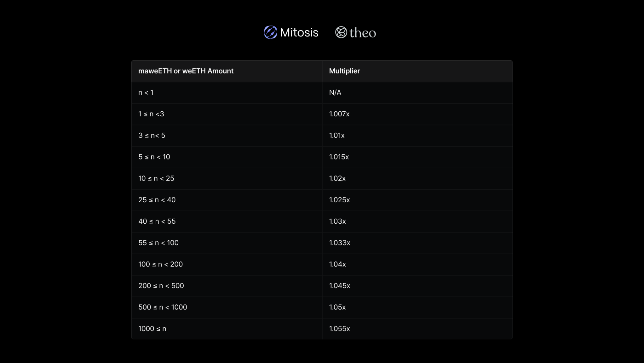Image resolution: width=644 pixels, height=363 pixels.
Task: Click the 1.045x multiplier cell
Action: (340, 286)
